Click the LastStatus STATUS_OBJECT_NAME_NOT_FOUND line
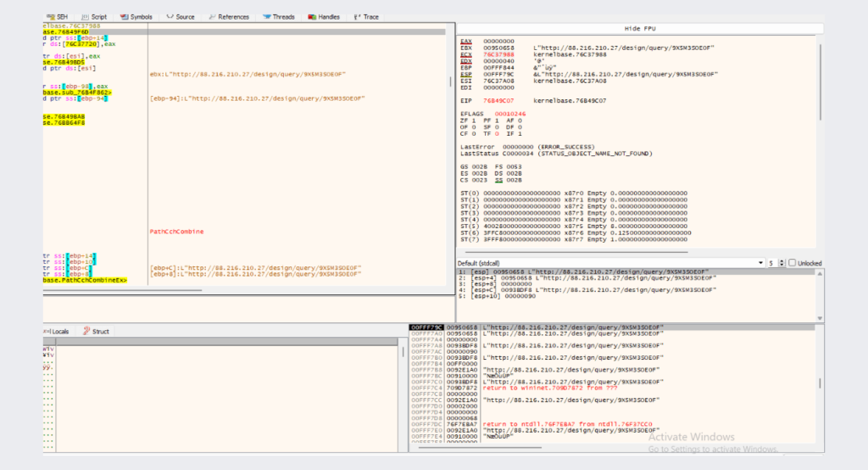 [x=556, y=154]
